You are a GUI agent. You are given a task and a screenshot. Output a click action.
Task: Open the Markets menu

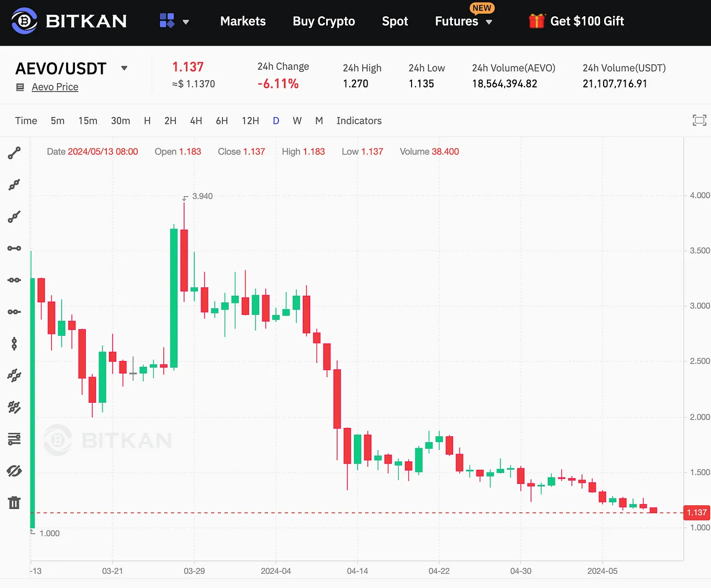[243, 21]
